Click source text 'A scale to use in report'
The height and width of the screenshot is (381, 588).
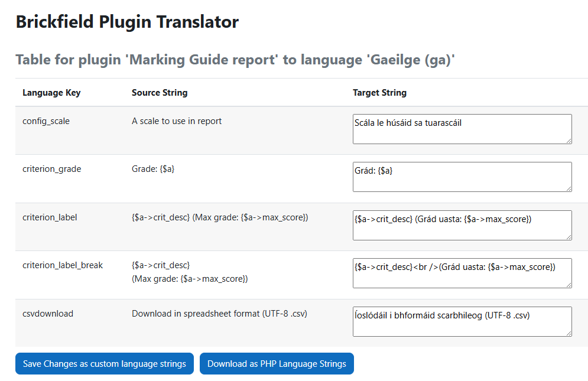click(177, 121)
